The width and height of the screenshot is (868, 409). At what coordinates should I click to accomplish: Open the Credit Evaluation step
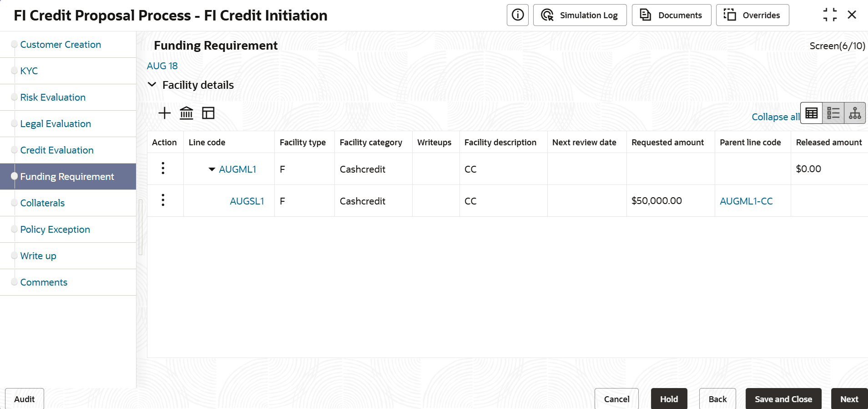pos(57,150)
